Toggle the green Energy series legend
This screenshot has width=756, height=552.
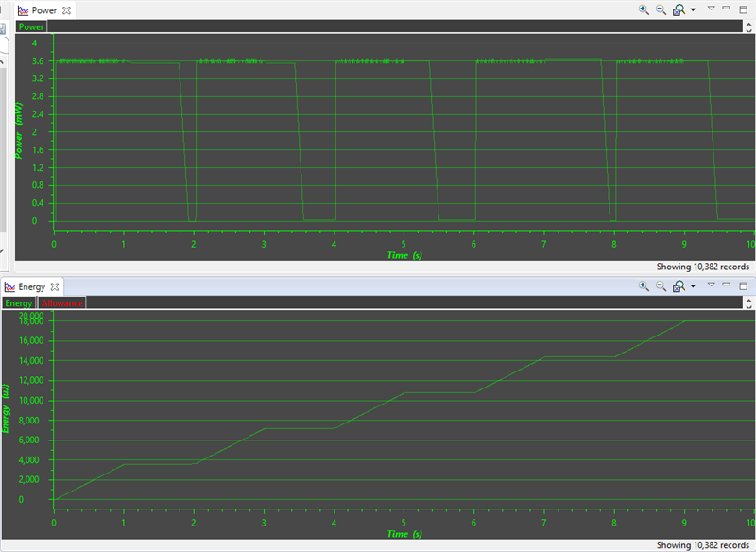(x=18, y=303)
